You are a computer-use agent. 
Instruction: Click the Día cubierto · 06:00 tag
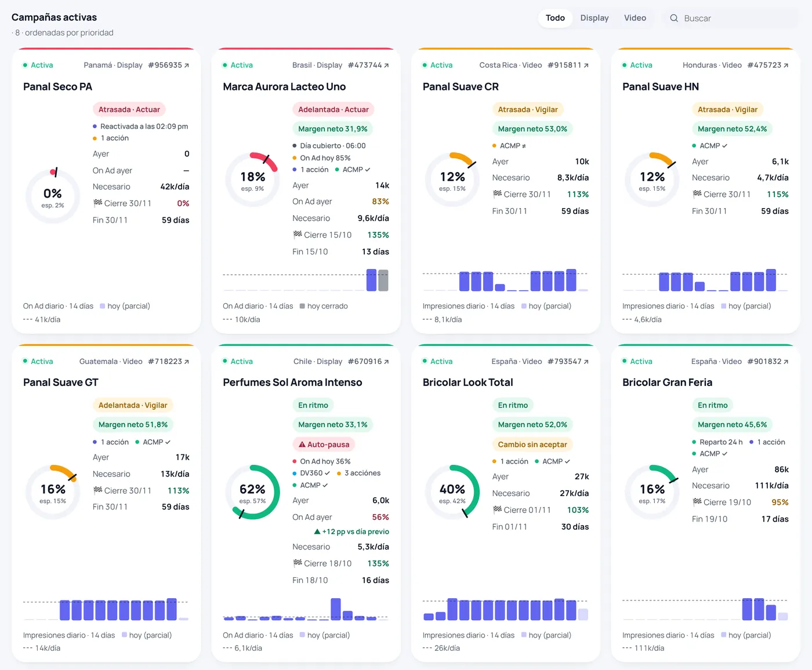pos(329,146)
